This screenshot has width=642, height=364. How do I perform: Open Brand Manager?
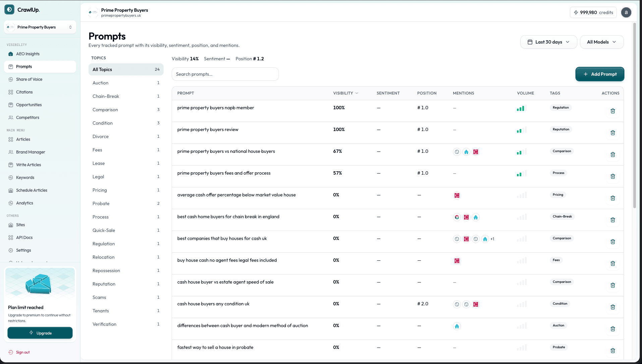click(x=40, y=152)
